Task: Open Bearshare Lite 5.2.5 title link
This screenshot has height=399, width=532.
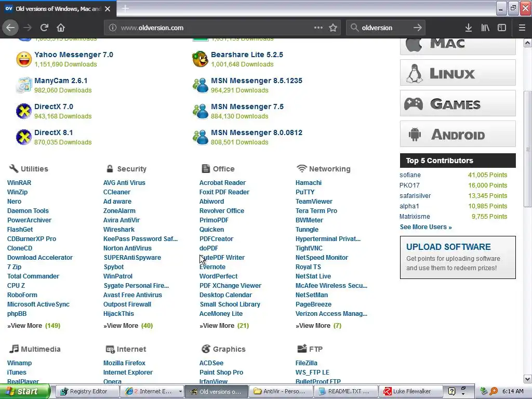Action: pos(247,55)
